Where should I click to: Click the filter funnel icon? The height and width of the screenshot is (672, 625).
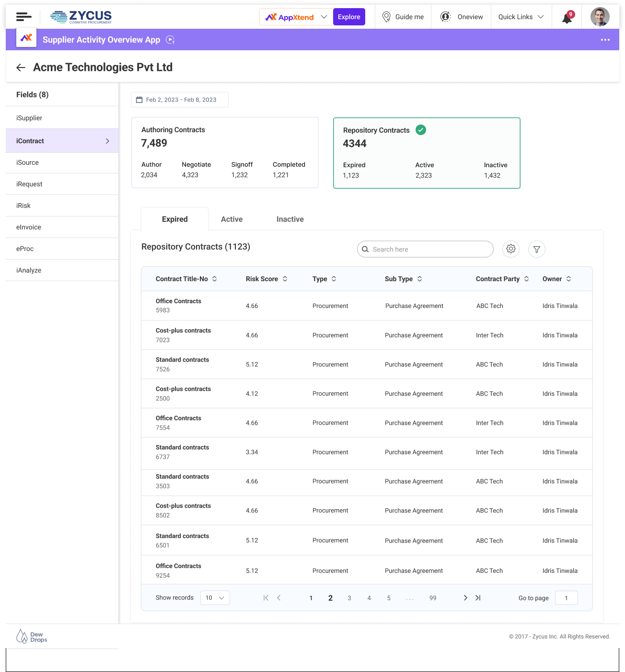(537, 249)
